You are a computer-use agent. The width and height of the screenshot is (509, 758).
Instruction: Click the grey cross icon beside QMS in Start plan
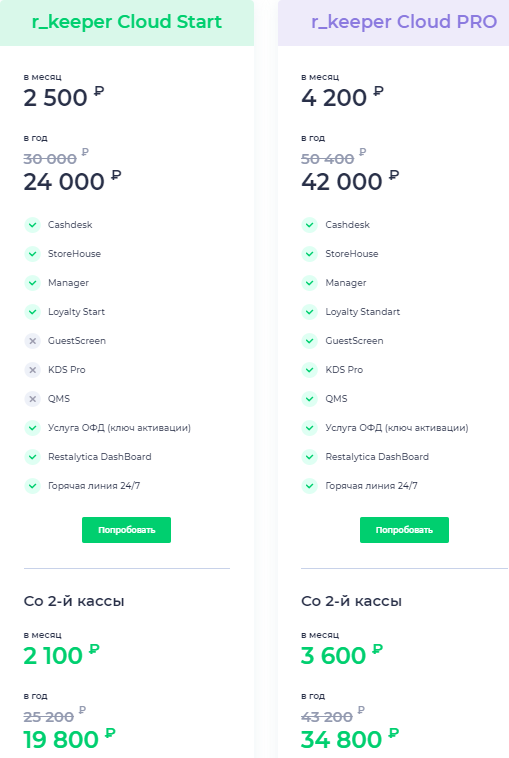32,399
